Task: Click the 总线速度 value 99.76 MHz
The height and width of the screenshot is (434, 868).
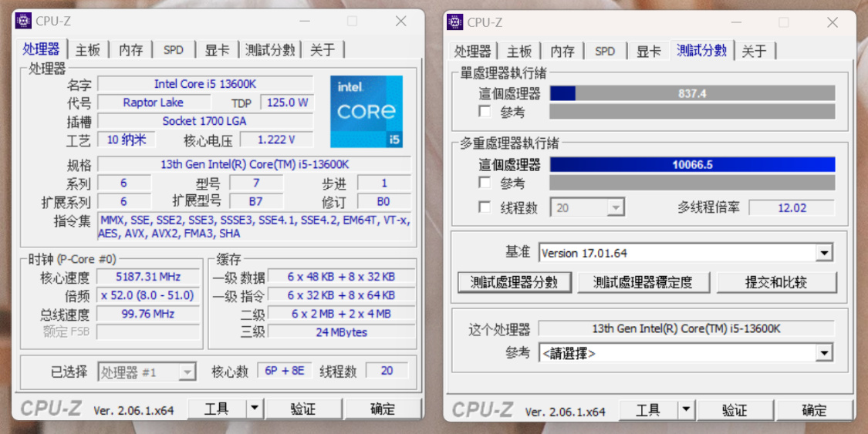Action: (148, 314)
